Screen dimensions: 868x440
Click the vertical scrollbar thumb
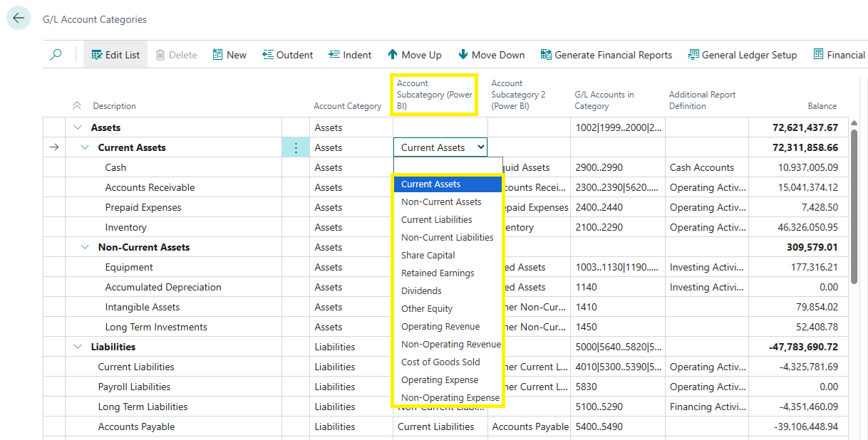[x=854, y=214]
